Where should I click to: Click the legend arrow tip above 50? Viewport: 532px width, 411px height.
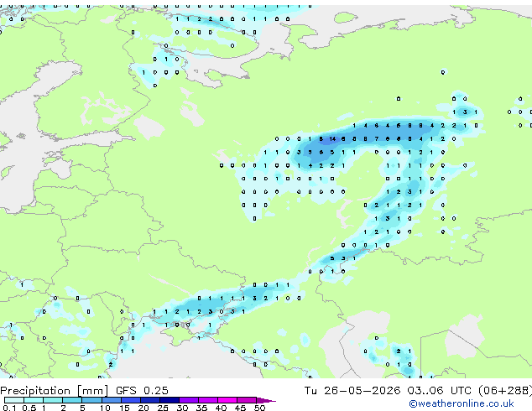[266, 400]
